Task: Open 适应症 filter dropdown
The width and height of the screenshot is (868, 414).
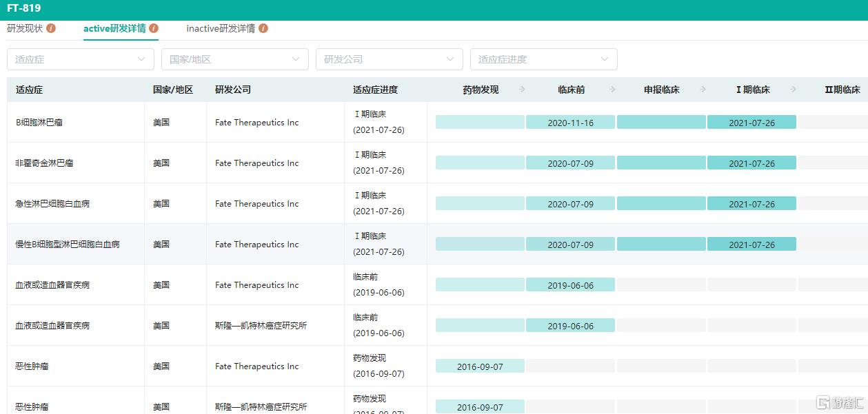Action: [81, 59]
